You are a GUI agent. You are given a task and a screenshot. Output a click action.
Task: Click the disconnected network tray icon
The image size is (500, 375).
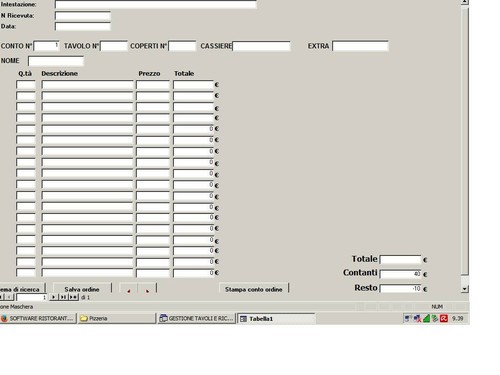[x=417, y=319]
